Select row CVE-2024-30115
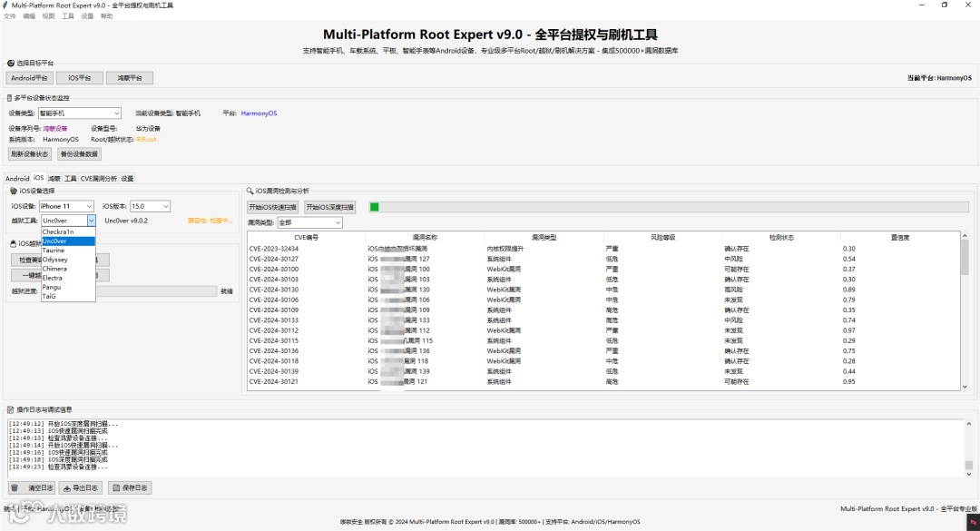This screenshot has width=980, height=531. click(x=603, y=341)
